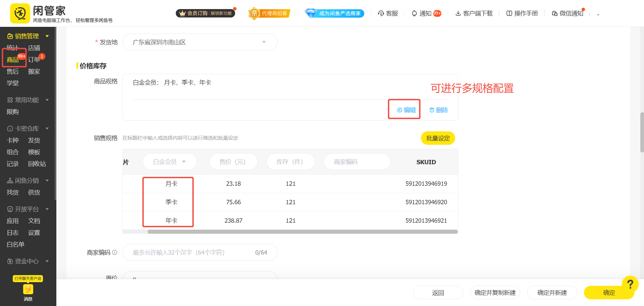Confirm by clicking the 确定 button
The width and height of the screenshot is (644, 306).
609,293
